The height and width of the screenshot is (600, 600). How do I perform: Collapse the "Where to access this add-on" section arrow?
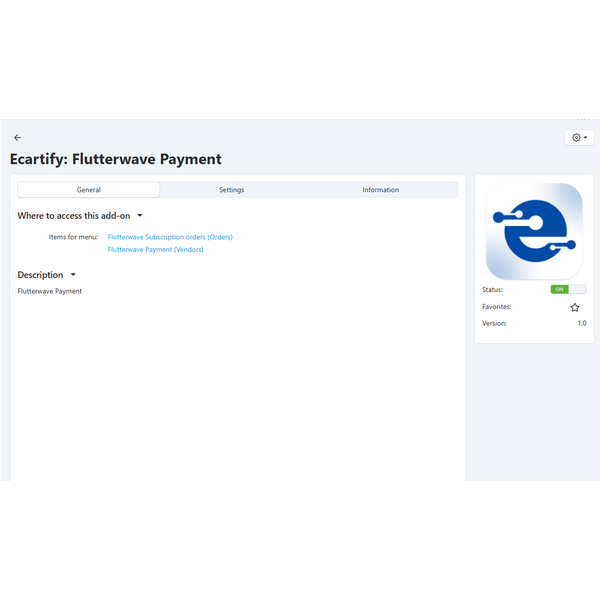[140, 215]
